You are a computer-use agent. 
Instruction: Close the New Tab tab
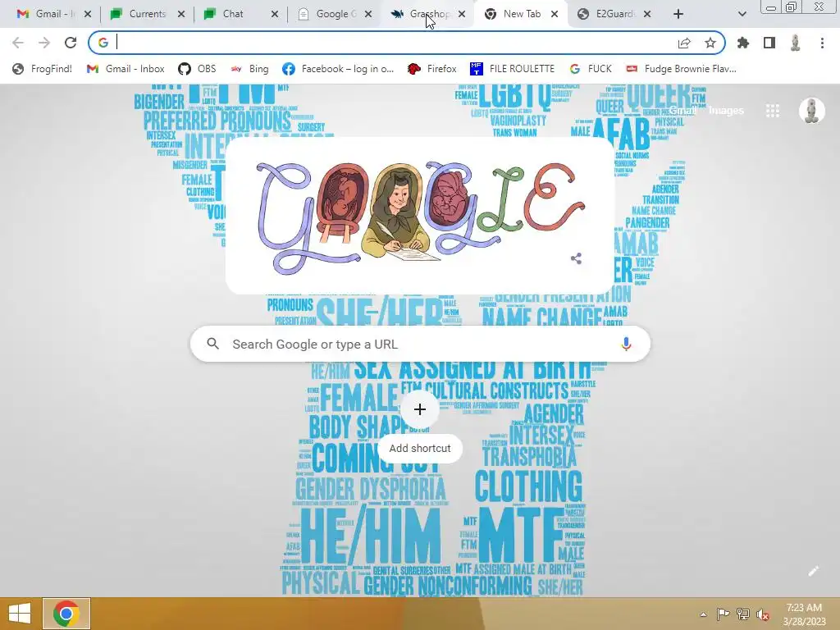coord(555,14)
